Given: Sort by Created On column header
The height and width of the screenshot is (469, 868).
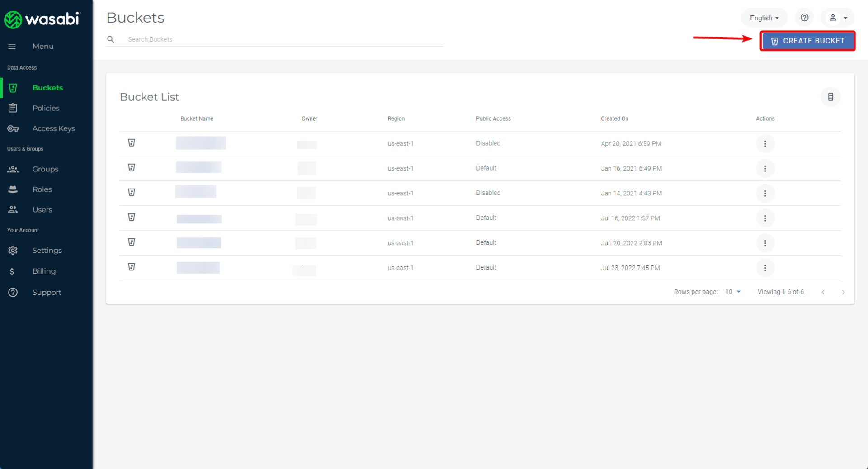Looking at the screenshot, I should [x=614, y=119].
